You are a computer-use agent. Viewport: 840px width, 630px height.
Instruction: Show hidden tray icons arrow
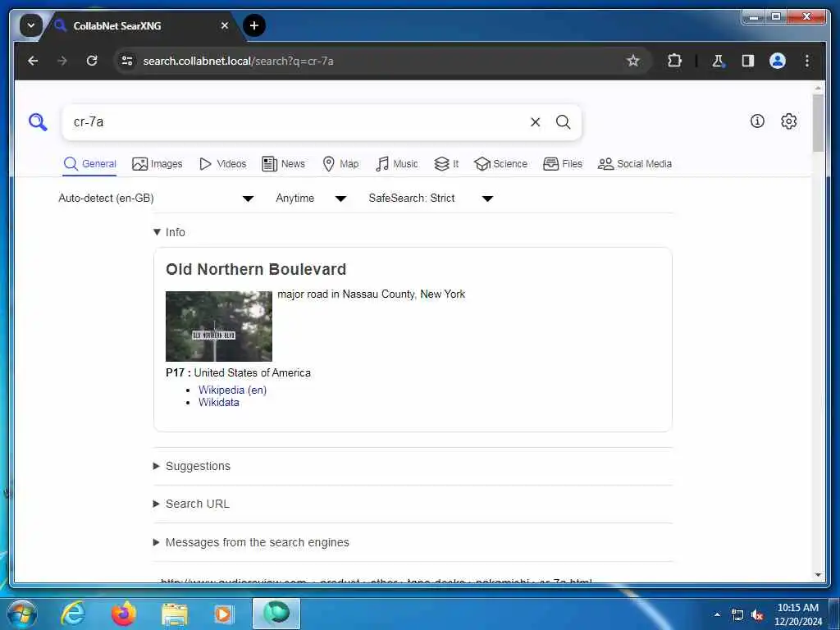(717, 615)
